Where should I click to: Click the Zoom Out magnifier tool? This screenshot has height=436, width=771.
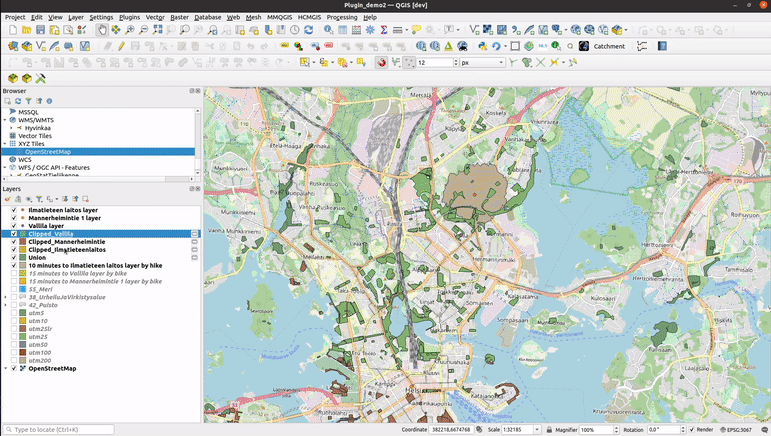click(x=143, y=30)
